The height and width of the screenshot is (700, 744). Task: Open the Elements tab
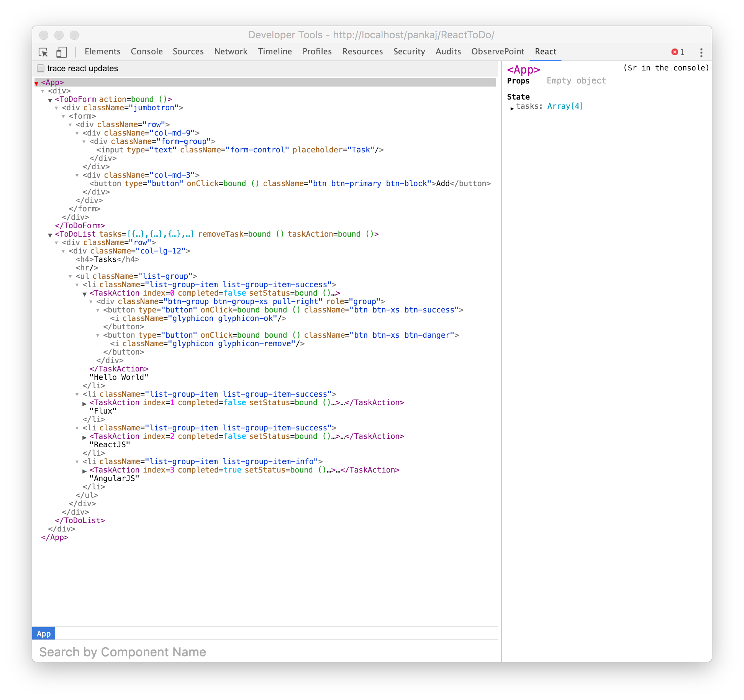pos(102,52)
